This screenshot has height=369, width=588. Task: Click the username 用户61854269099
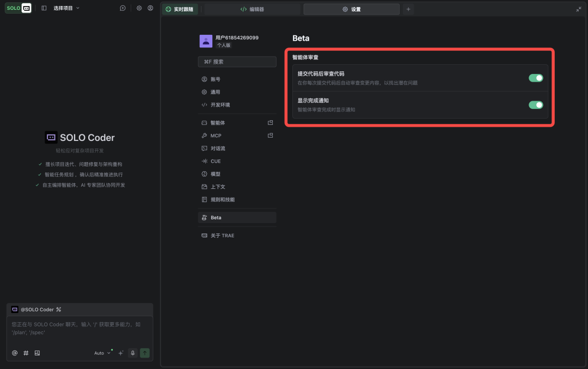point(237,38)
